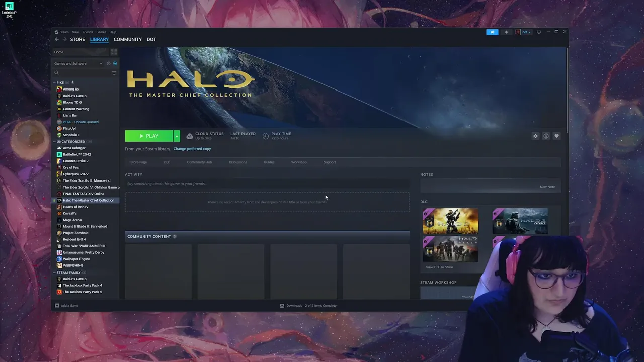Toggle the ready-to-play filter icon
644x362 pixels.
115,64
